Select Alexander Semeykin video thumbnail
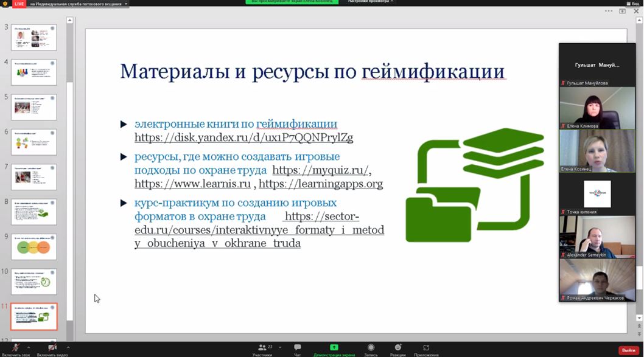The image size is (644, 357). point(597,237)
